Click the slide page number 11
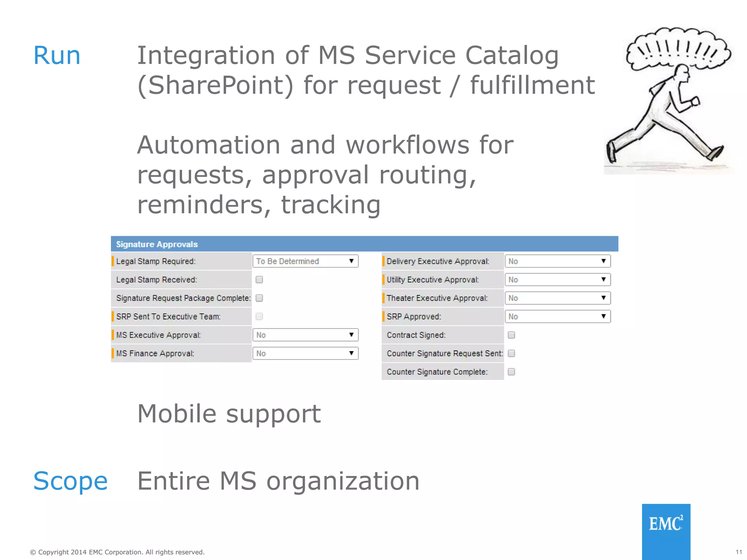 click(739, 552)
